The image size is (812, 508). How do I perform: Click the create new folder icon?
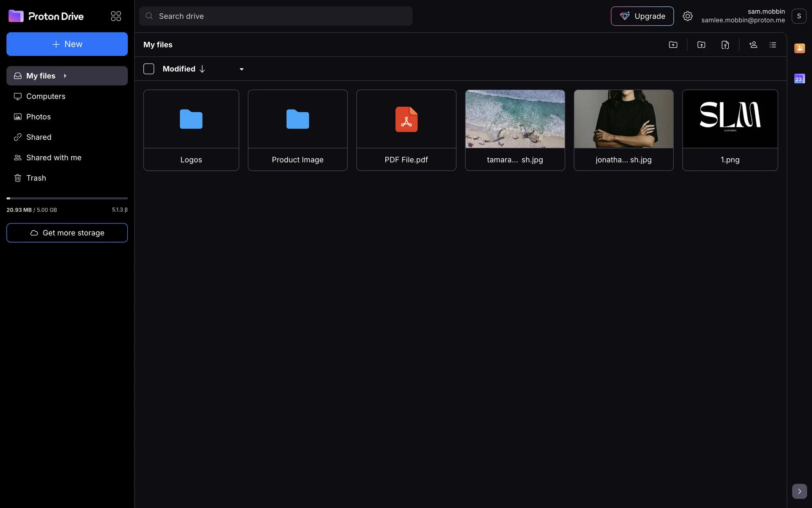pyautogui.click(x=673, y=45)
